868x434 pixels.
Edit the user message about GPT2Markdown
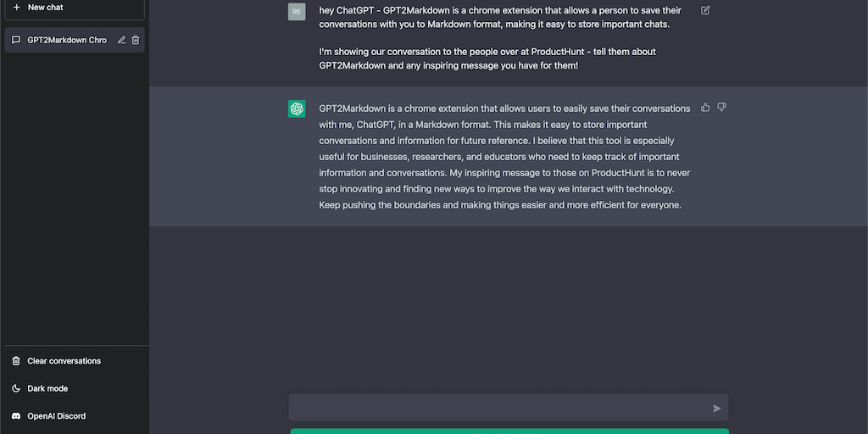pyautogui.click(x=705, y=10)
